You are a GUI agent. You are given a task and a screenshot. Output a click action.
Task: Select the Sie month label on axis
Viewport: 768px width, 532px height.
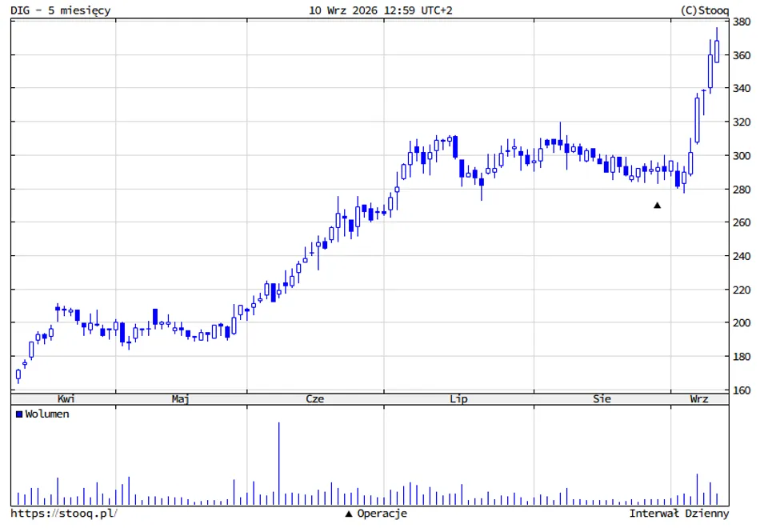click(602, 398)
